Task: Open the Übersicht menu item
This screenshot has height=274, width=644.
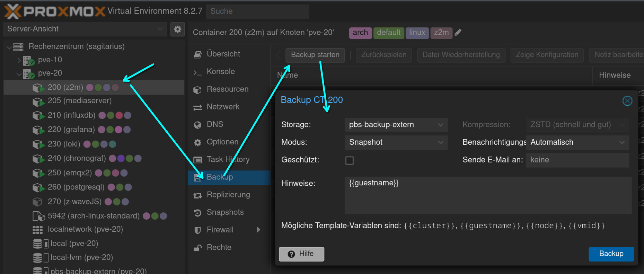Action: coord(229,54)
